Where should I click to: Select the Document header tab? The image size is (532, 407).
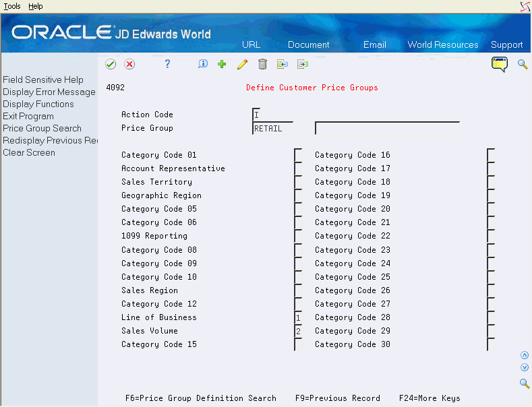click(308, 44)
